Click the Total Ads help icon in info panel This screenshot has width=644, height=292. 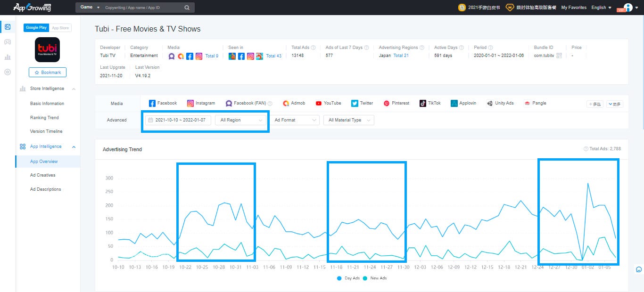tap(313, 48)
